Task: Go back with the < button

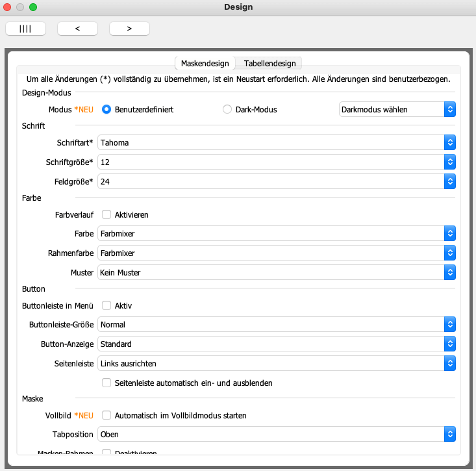Action: coord(77,29)
